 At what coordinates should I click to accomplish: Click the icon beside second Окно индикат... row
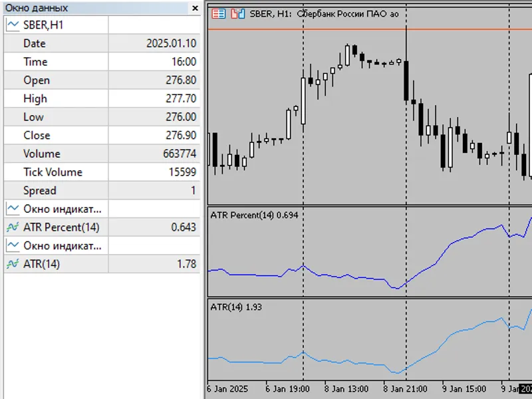point(13,245)
